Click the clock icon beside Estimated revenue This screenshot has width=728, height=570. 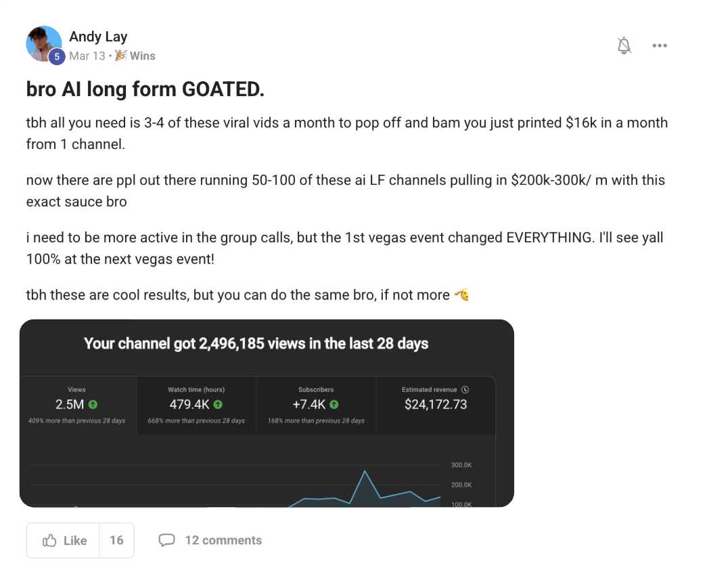(x=465, y=390)
